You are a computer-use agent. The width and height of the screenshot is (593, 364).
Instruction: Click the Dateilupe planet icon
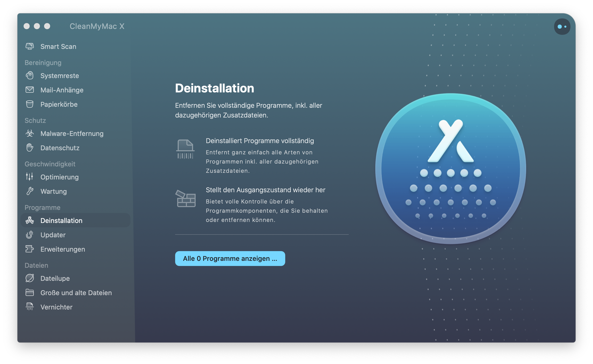(30, 278)
